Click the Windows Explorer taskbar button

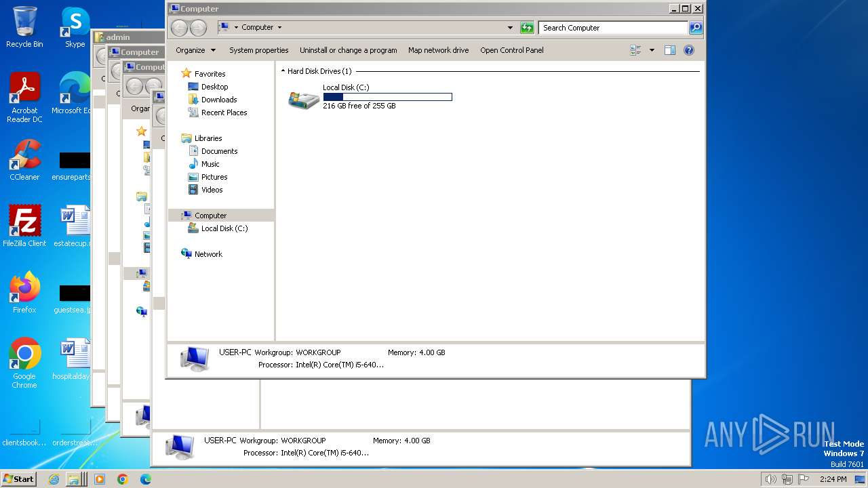(x=77, y=479)
